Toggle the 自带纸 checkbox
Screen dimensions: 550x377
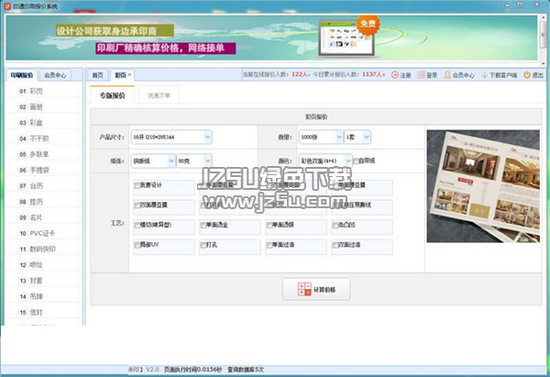coord(356,161)
